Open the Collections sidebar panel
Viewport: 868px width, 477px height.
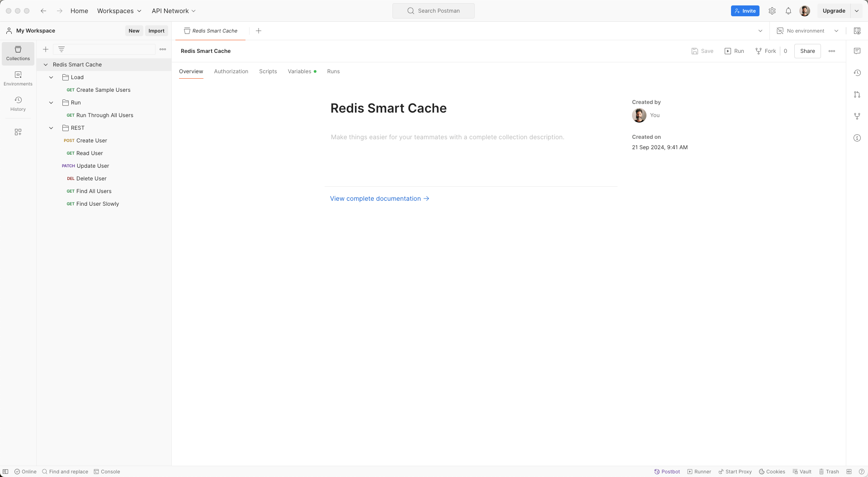(x=18, y=53)
